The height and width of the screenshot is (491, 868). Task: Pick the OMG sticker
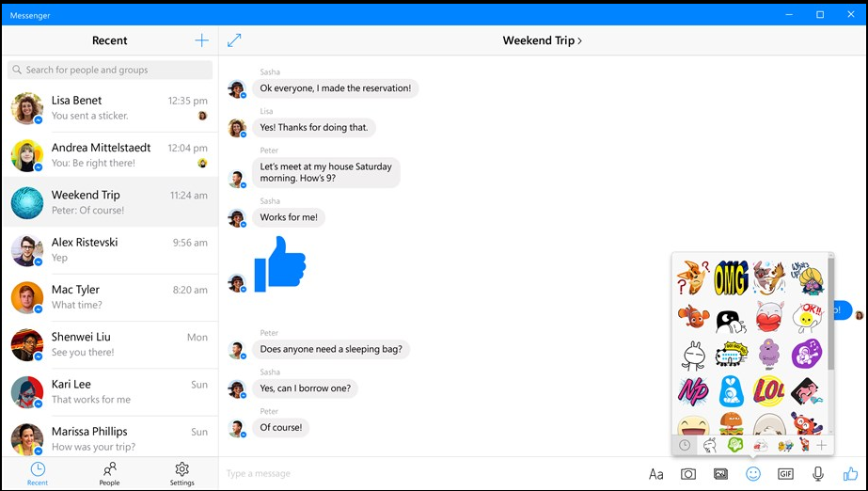coord(731,277)
